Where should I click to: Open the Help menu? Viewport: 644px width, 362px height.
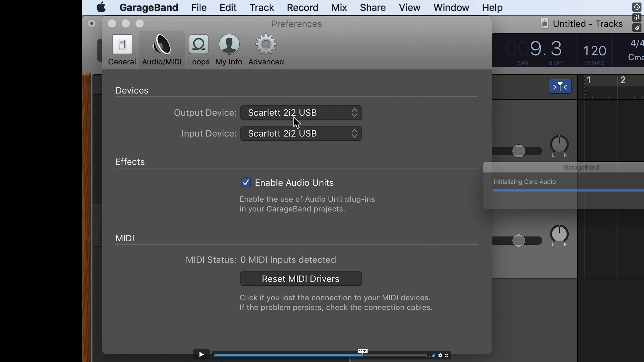(x=492, y=8)
